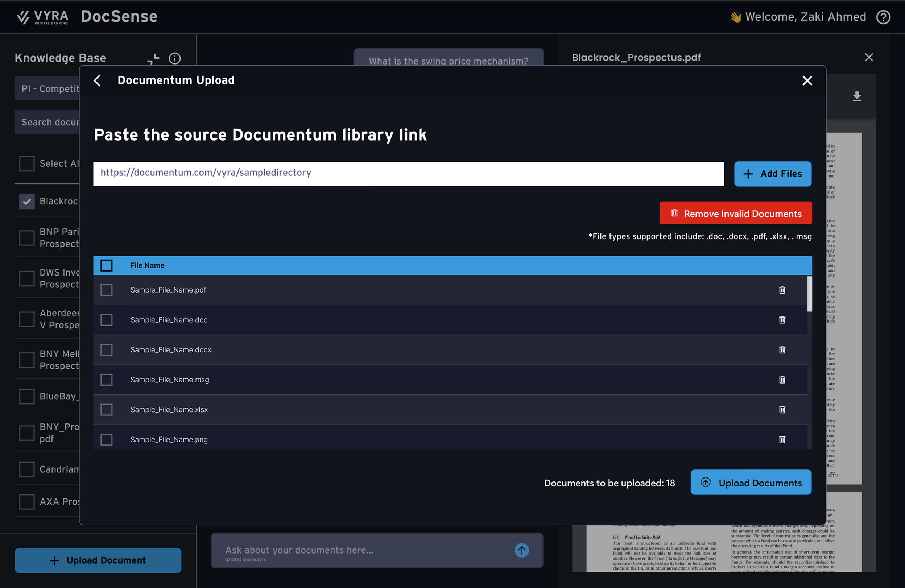Click the Upload Documents button
This screenshot has height=588, width=905.
751,483
